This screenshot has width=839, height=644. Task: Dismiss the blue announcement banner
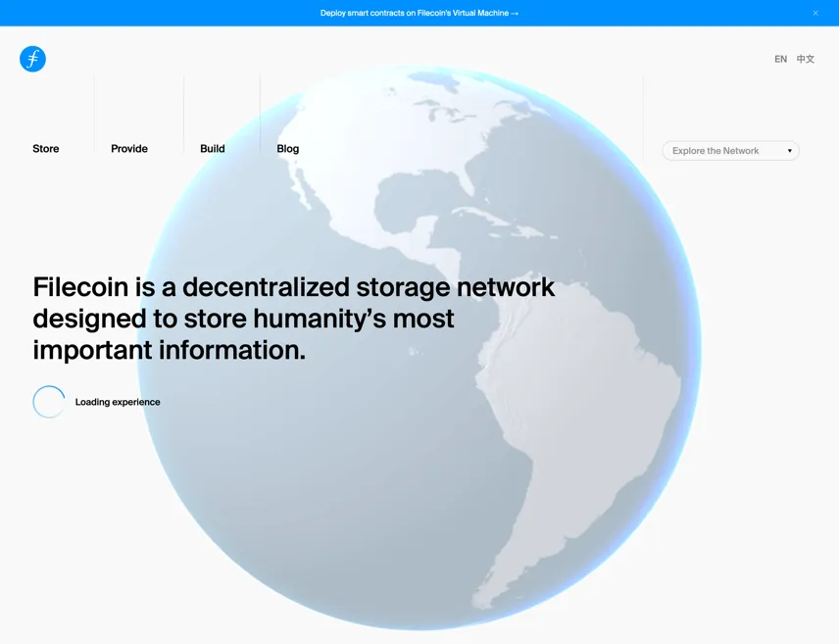pos(815,13)
